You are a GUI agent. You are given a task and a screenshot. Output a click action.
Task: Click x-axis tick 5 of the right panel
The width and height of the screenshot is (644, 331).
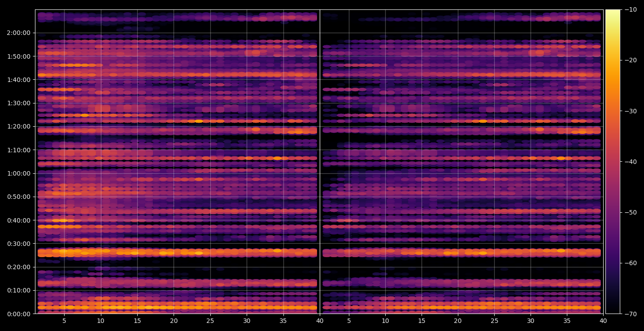[348, 321]
